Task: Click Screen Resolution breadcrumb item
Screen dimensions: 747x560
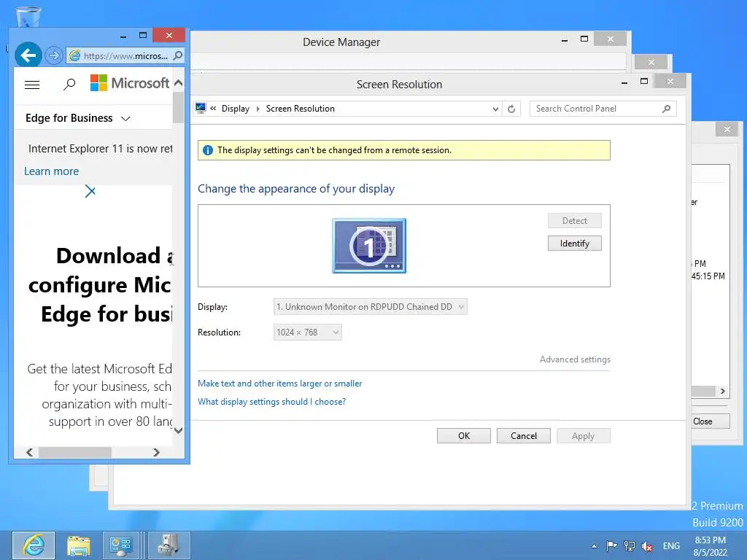Action: 300,109
